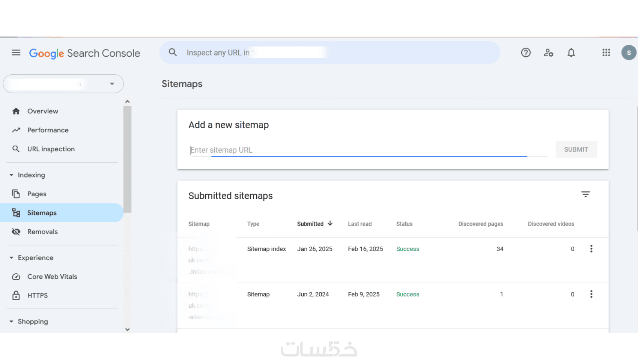The width and height of the screenshot is (638, 364).
Task: Open the Google apps grid
Action: (606, 53)
